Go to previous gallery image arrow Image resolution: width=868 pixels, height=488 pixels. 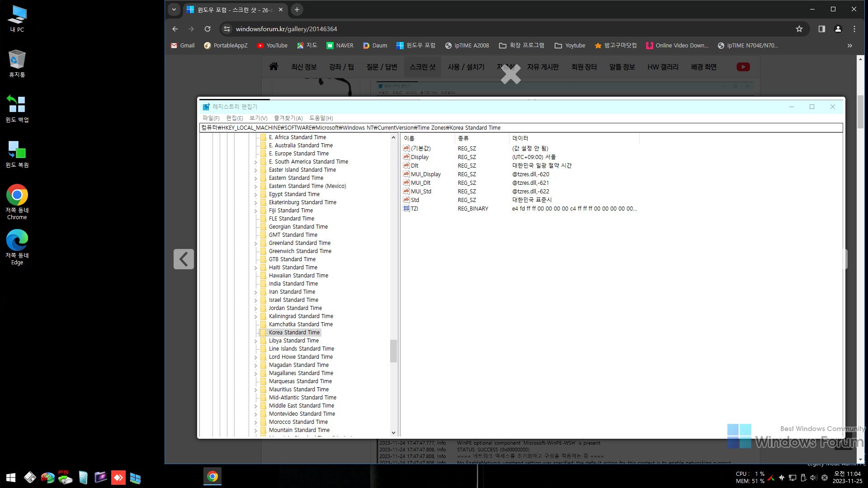tap(184, 259)
